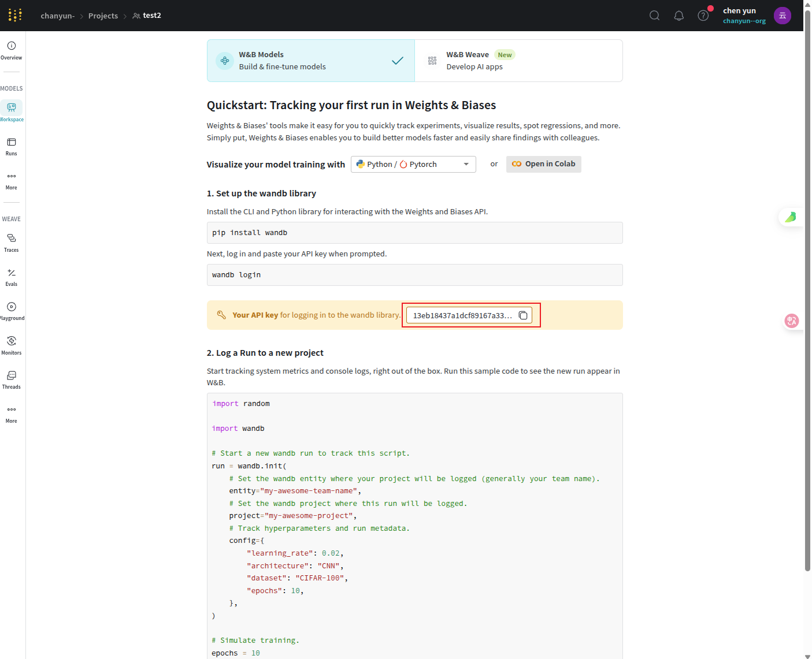Open Threads in the sidebar
Image resolution: width=812 pixels, height=659 pixels.
tap(12, 380)
